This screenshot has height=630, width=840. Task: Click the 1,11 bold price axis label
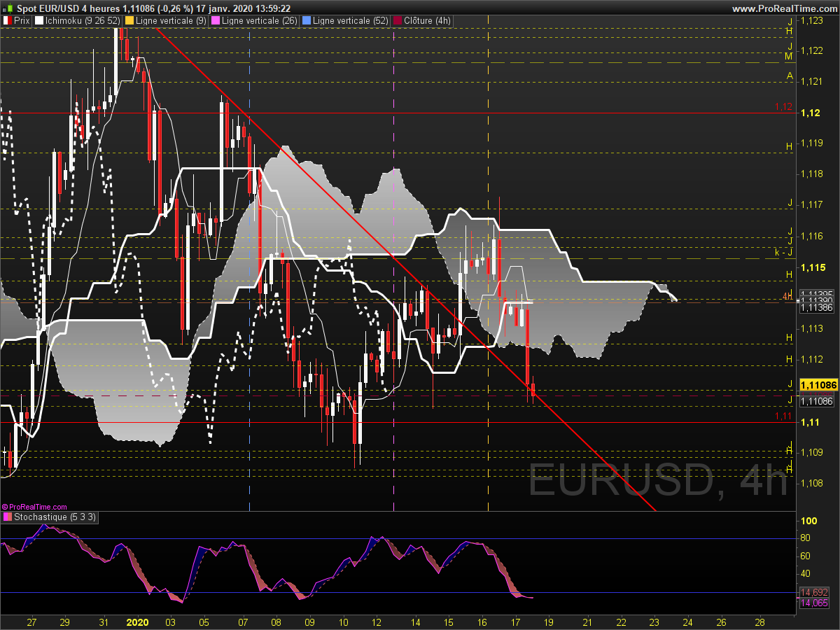(x=811, y=423)
